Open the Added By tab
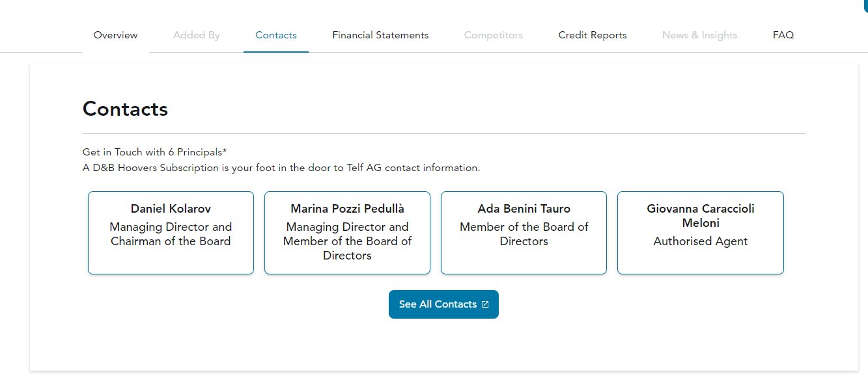Image resolution: width=868 pixels, height=385 pixels. [x=196, y=35]
